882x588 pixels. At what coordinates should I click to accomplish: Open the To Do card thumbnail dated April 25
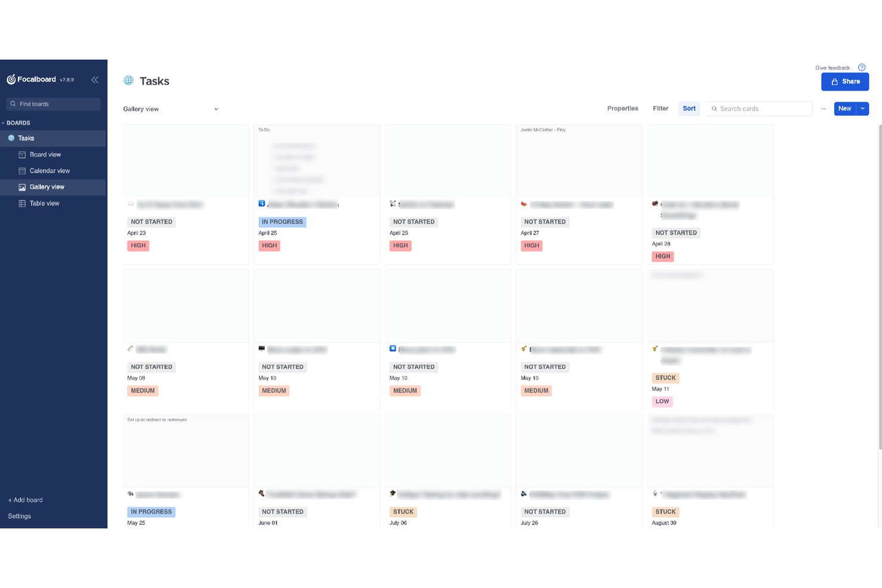[316, 161]
